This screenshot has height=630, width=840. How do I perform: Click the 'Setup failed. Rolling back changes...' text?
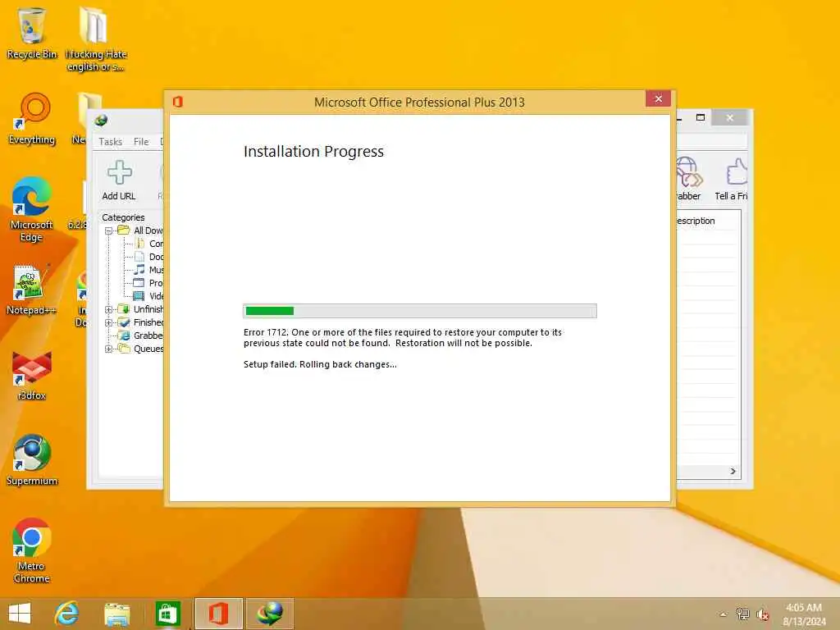click(320, 364)
